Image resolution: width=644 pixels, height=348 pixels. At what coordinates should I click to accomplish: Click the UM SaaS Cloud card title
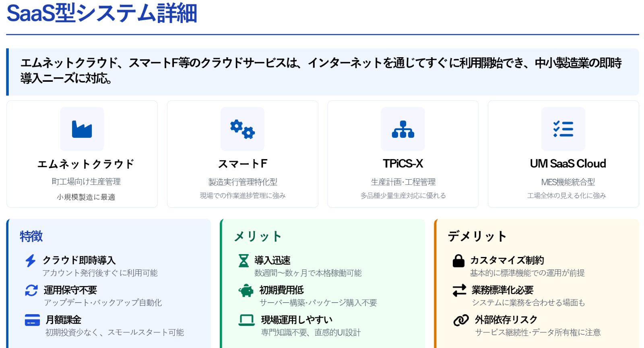tap(568, 164)
